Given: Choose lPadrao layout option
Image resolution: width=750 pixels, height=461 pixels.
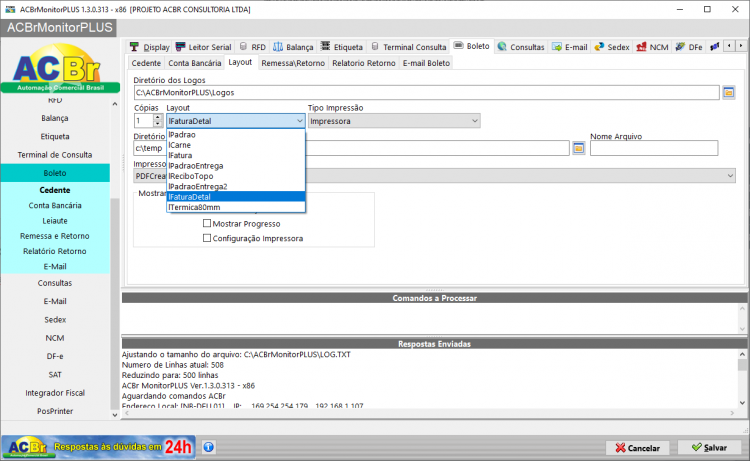Looking at the screenshot, I should [236, 135].
